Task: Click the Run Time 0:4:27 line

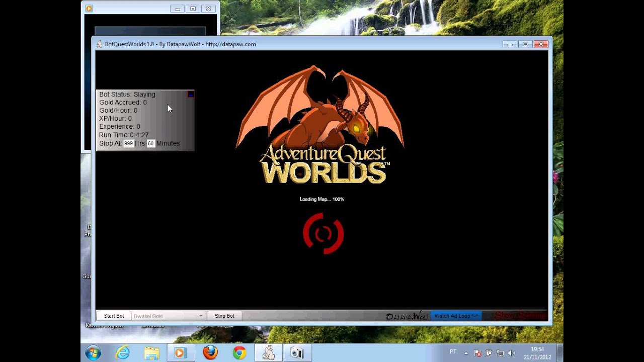Action: coord(124,135)
